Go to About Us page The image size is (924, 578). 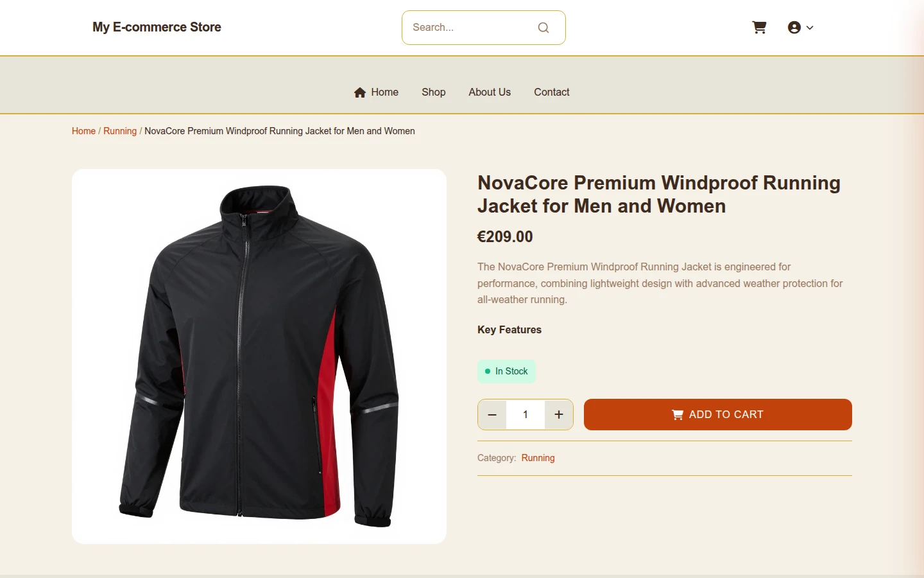click(x=490, y=92)
